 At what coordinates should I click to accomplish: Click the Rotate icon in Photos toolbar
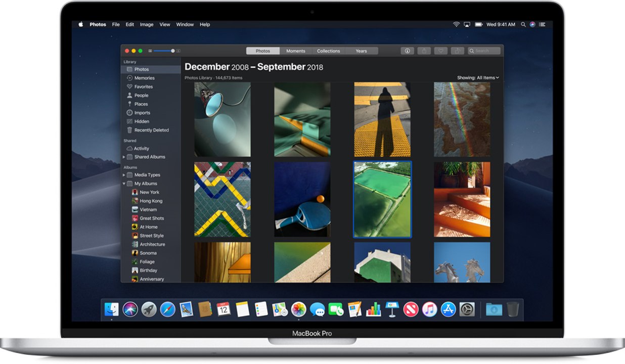458,51
